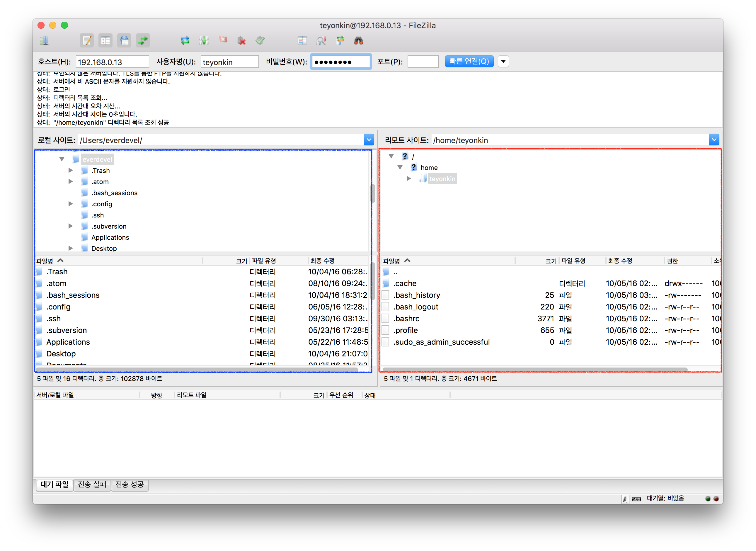This screenshot has width=756, height=551.
Task: Collapse the everdevel folder in local tree
Action: [62, 159]
